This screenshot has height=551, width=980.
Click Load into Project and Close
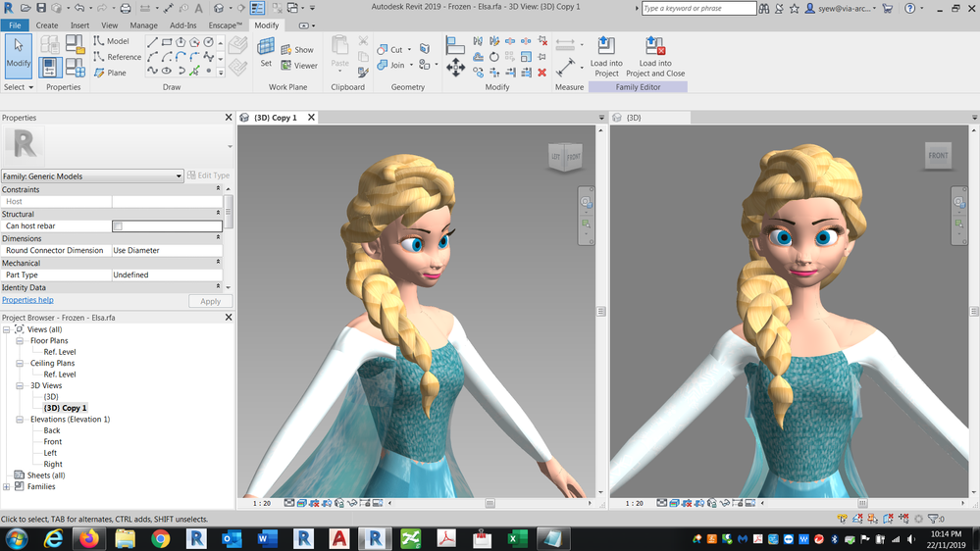(x=654, y=57)
